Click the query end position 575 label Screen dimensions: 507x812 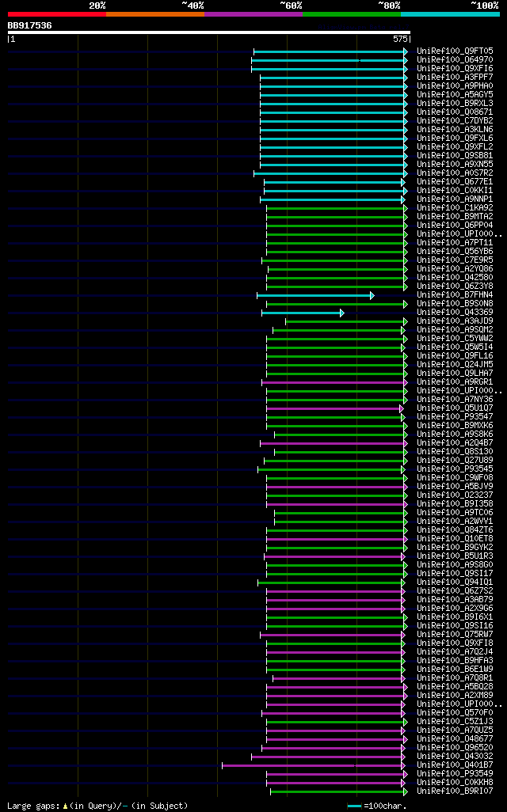click(400, 40)
